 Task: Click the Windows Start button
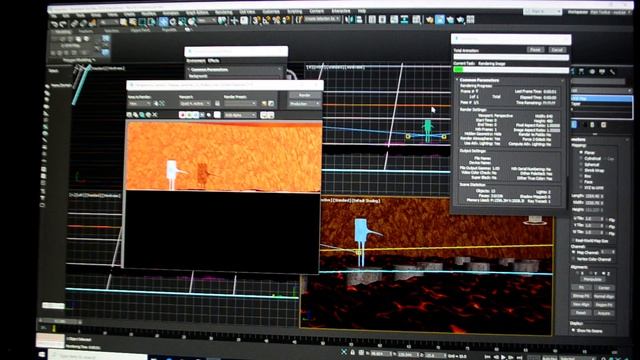point(42,355)
